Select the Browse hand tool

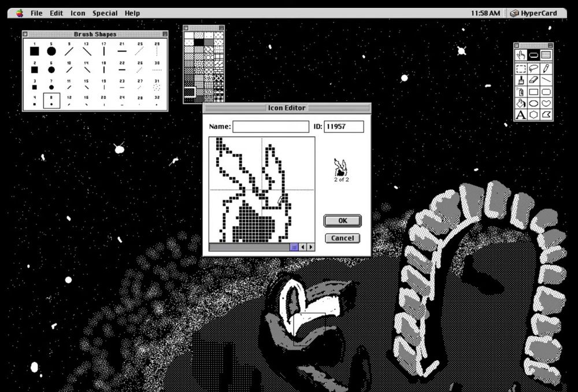coord(521,55)
